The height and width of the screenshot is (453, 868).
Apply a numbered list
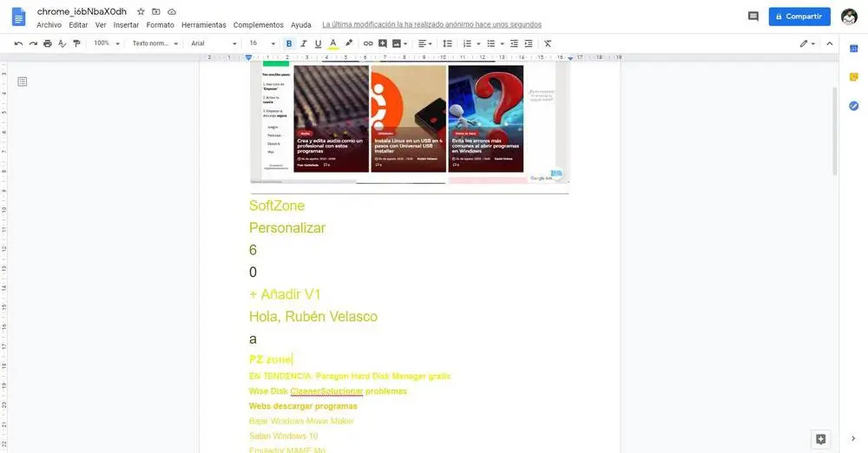pos(467,43)
